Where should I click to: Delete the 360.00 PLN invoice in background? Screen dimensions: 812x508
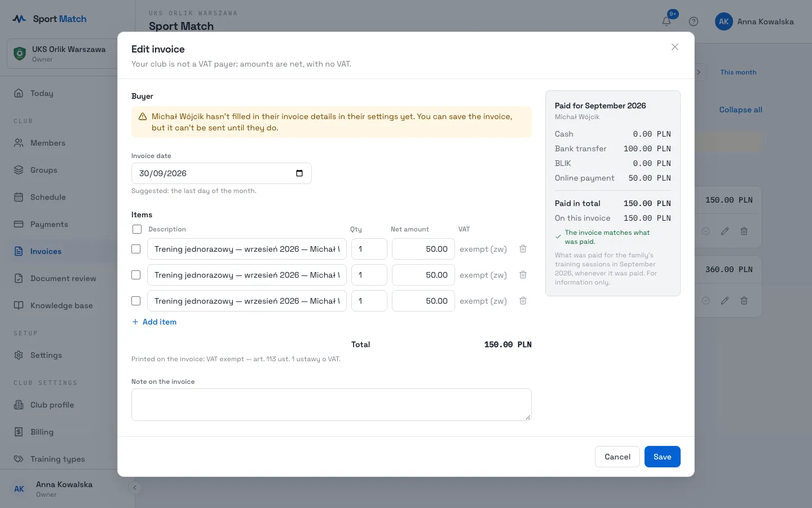coord(744,301)
